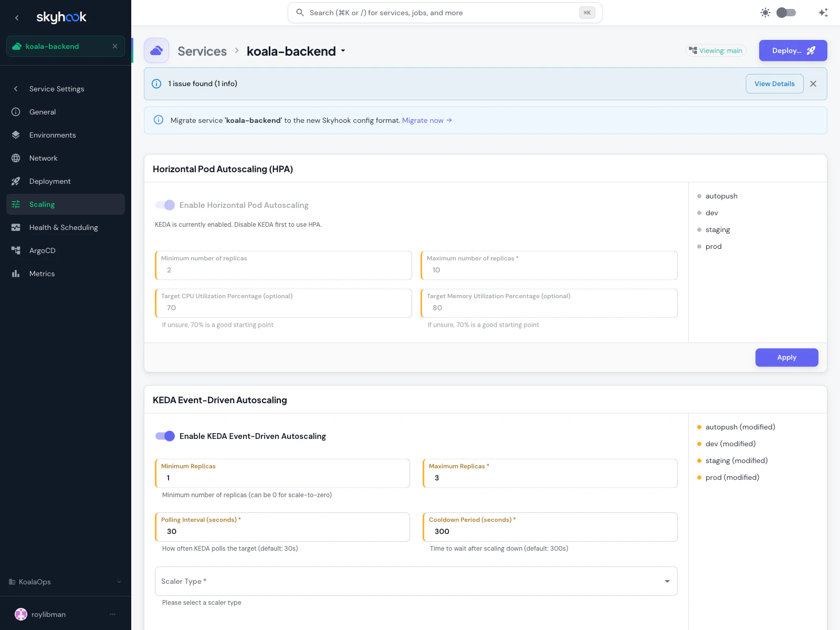Screen dimensions: 840x630
Task: Click the sparkles AI icon in the top bar
Action: (822, 12)
